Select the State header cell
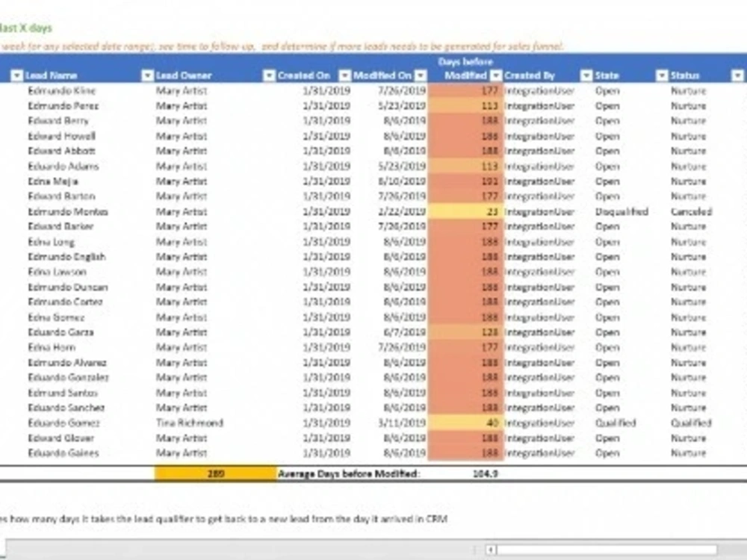The image size is (747, 560). [607, 75]
